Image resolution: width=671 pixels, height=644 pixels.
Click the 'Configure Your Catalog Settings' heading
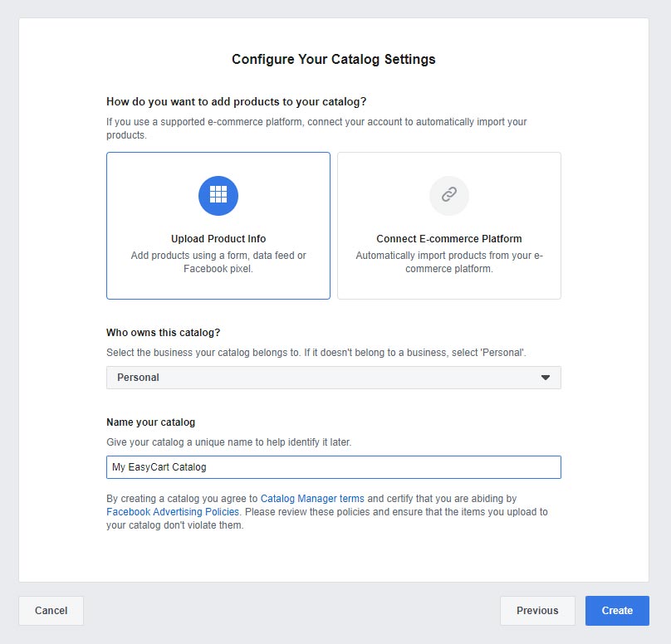[x=334, y=60]
